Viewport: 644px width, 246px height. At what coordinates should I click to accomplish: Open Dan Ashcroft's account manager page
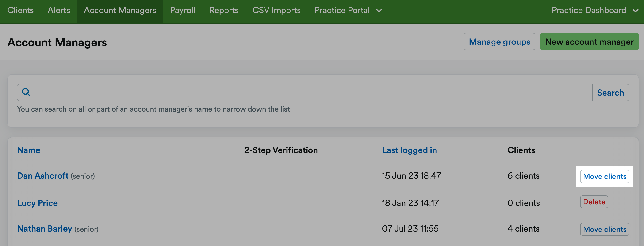coord(43,176)
